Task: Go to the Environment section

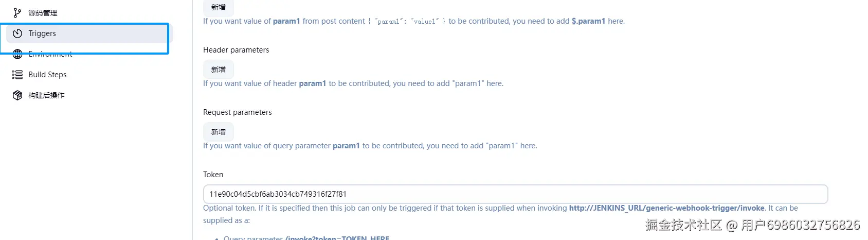Action: pos(50,55)
